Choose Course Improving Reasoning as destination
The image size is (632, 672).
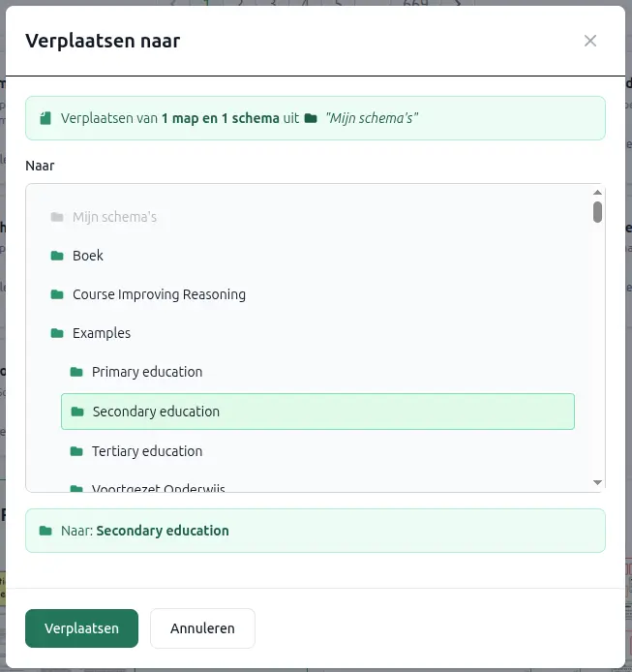point(159,294)
